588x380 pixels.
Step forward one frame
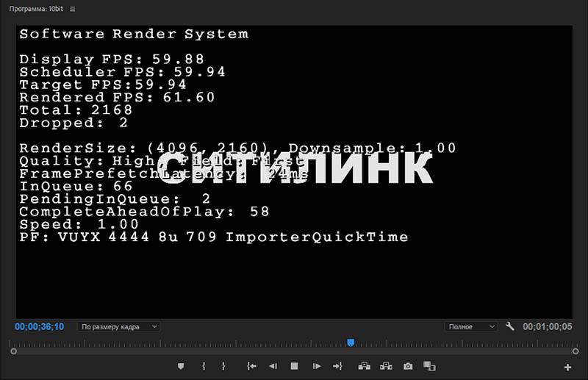tap(317, 366)
